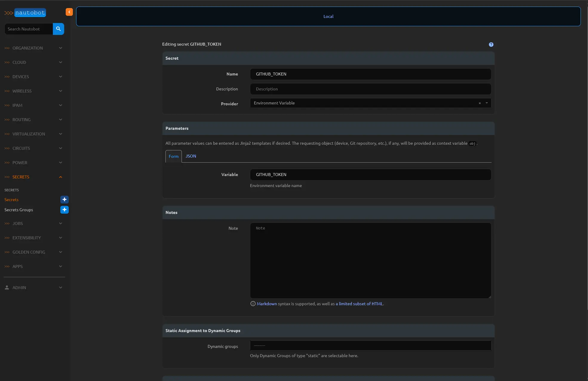588x381 pixels.
Task: Open the help question-mark icon
Action: point(491,44)
